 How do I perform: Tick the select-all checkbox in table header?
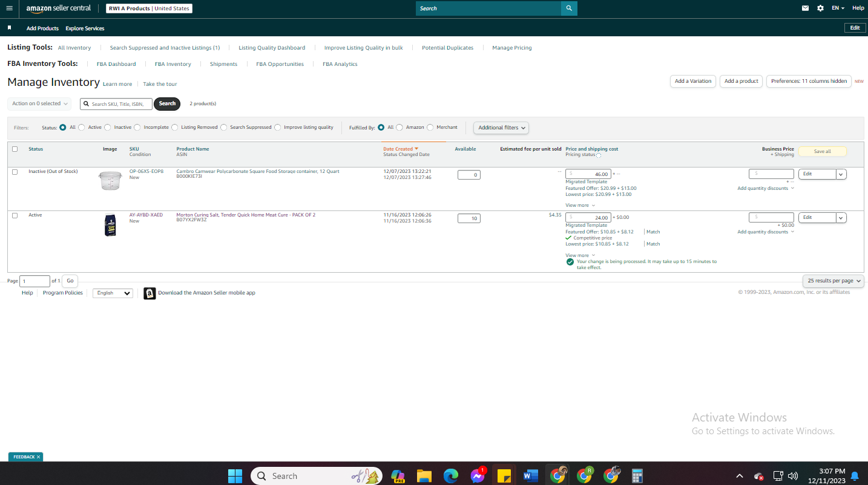[15, 149]
